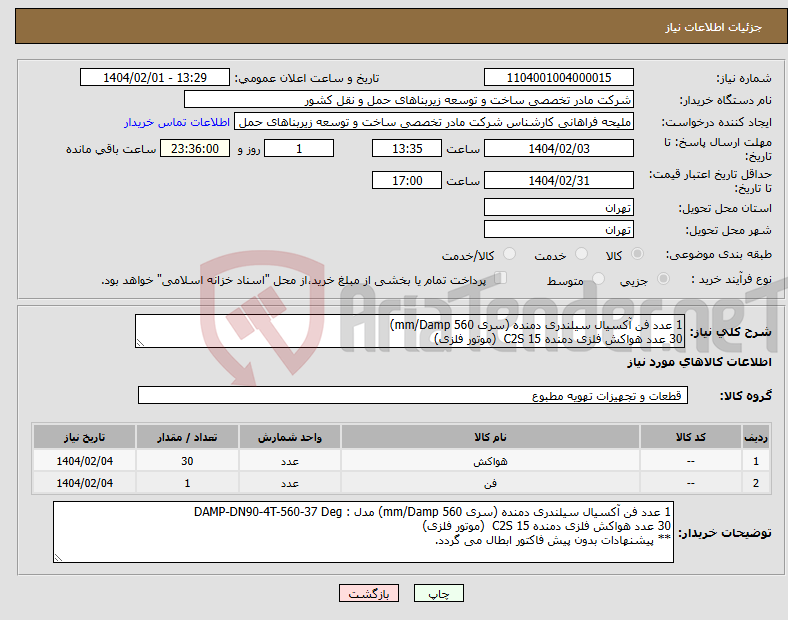Viewport: 788px width, 620px height.
Task: Open buyer contact info link اطلاعات تماس خریدار
Action: point(177,122)
